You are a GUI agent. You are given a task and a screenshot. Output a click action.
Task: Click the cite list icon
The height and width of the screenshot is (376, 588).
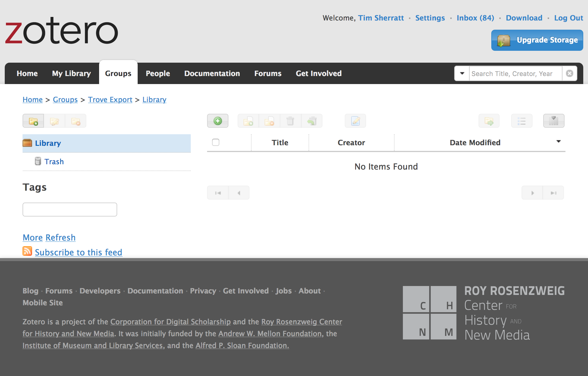point(522,121)
